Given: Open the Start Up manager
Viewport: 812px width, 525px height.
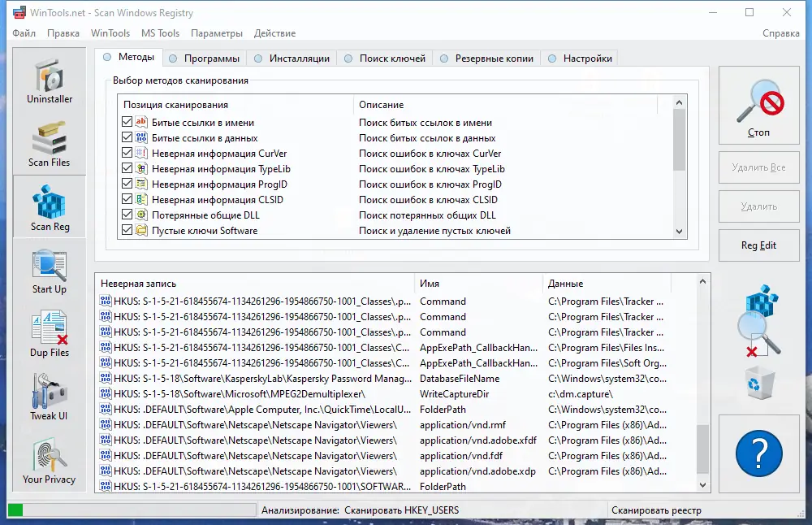Looking at the screenshot, I should click(50, 271).
